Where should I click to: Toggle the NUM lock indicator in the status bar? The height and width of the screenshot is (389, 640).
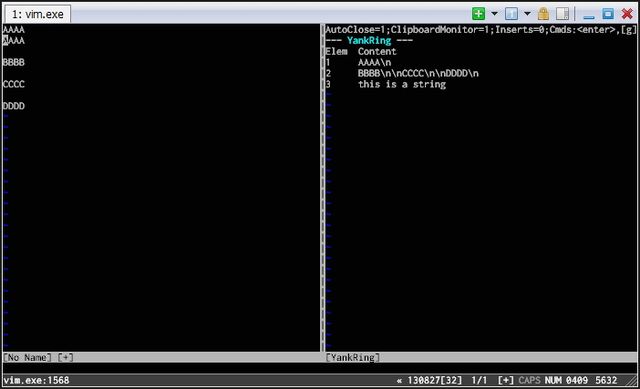553,380
